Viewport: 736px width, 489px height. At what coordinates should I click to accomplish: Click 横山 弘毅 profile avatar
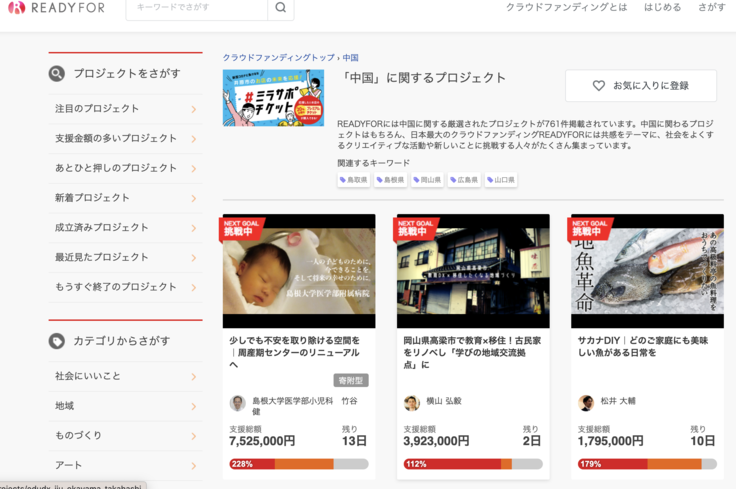point(411,402)
